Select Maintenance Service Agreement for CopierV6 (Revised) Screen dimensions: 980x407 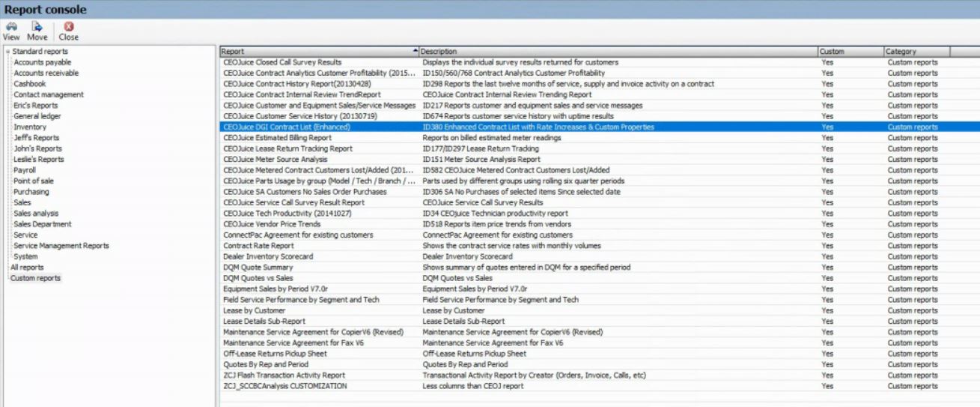pos(314,332)
